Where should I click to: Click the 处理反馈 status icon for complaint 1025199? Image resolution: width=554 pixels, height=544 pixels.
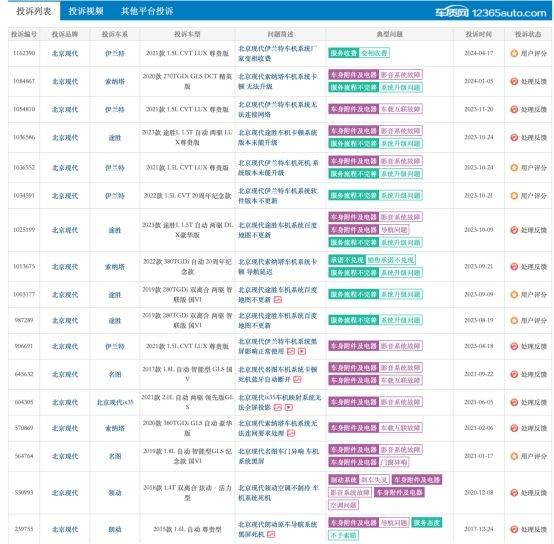click(x=514, y=230)
